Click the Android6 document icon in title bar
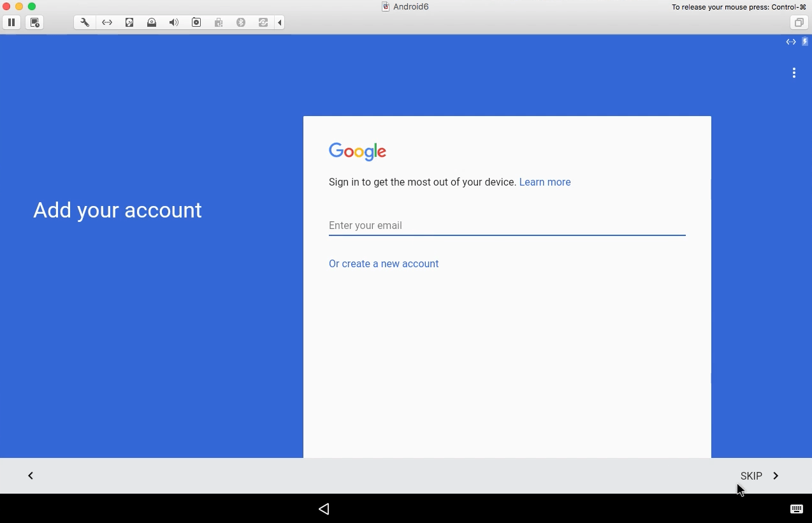This screenshot has height=523, width=812. [386, 6]
